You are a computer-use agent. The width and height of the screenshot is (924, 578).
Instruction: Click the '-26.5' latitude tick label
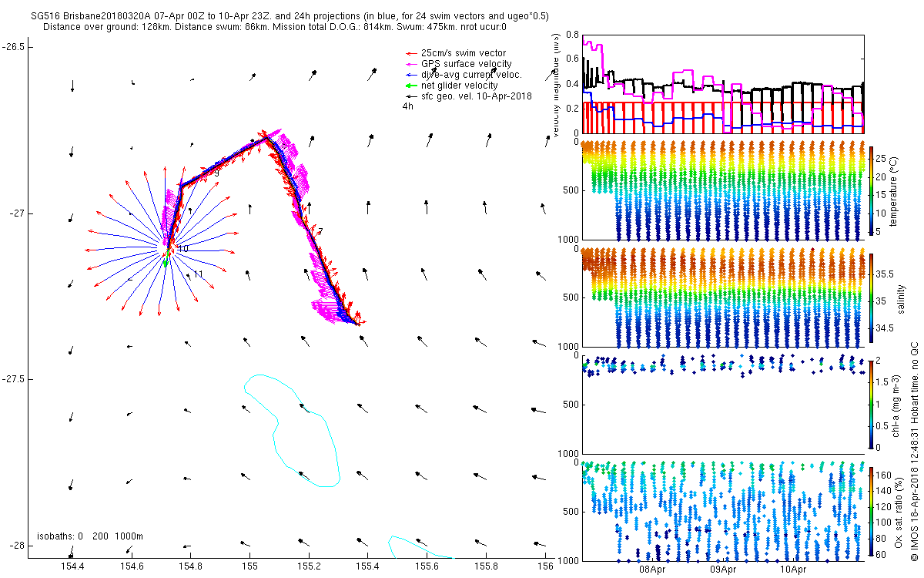pyautogui.click(x=13, y=47)
